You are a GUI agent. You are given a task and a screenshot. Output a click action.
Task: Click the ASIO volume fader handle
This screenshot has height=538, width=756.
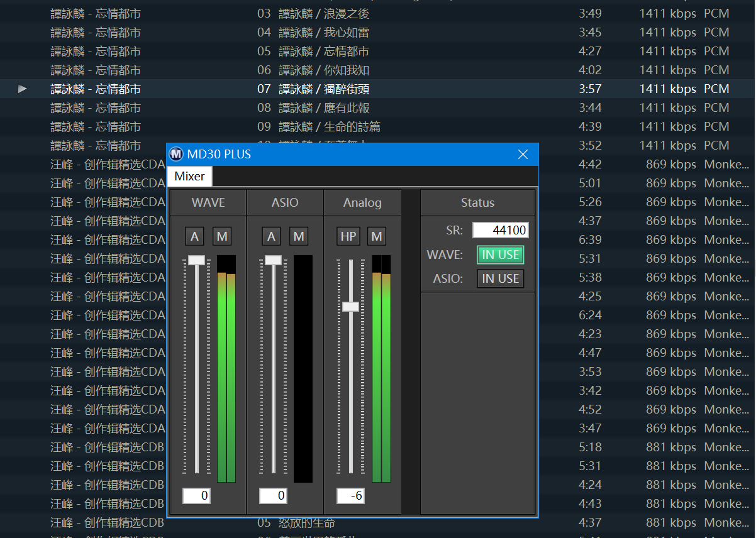point(273,260)
